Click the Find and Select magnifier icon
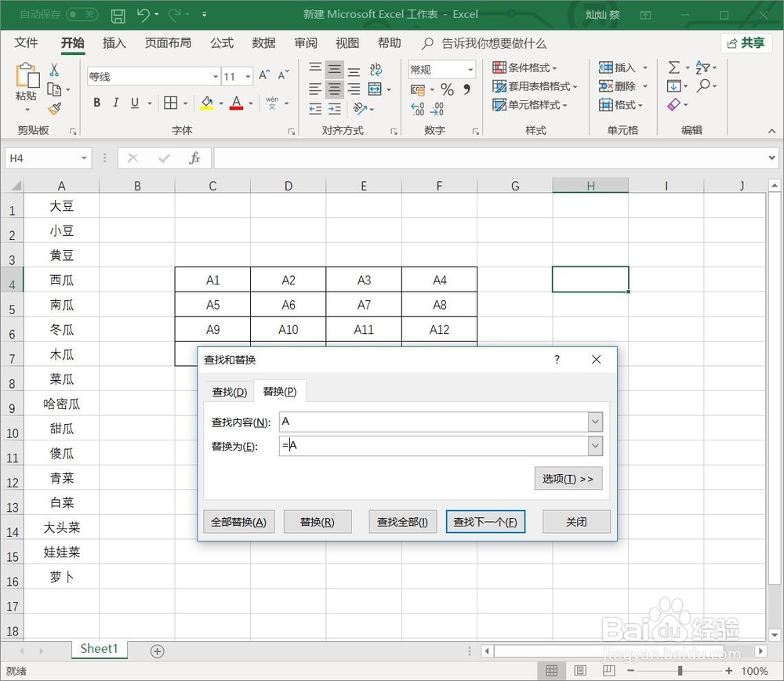784x681 pixels. [704, 86]
